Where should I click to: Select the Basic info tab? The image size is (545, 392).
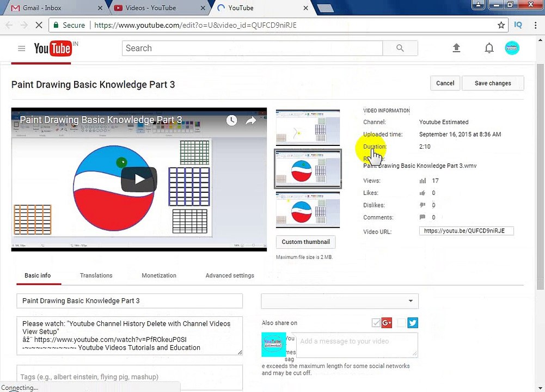(x=38, y=275)
